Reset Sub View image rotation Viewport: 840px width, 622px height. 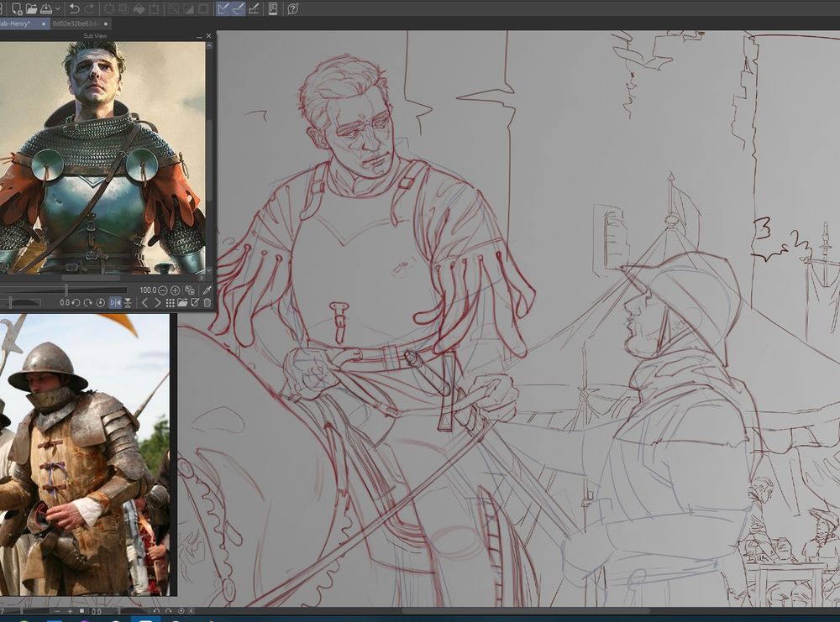pyautogui.click(x=100, y=303)
